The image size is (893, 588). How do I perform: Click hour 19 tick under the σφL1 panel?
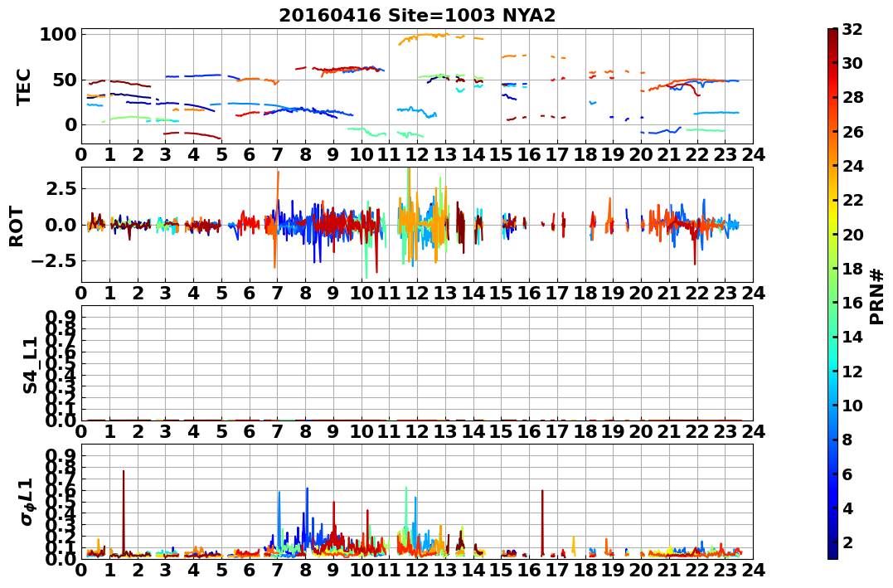pos(613,570)
